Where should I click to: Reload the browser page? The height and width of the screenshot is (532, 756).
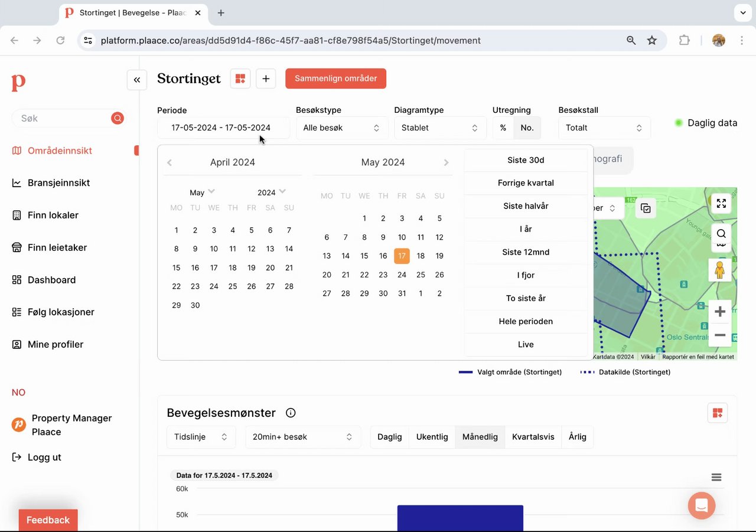[x=60, y=40]
